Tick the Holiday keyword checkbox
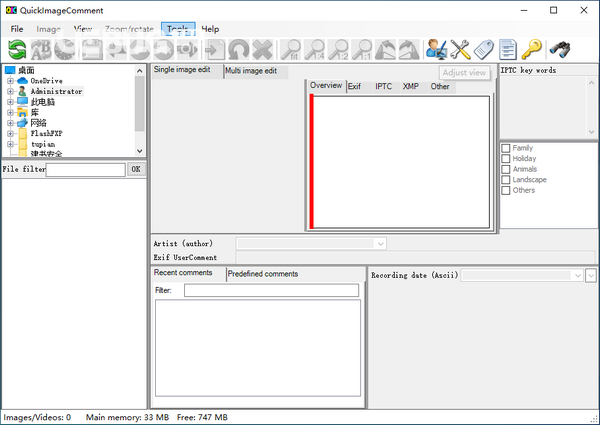This screenshot has height=425, width=600. pyautogui.click(x=505, y=159)
